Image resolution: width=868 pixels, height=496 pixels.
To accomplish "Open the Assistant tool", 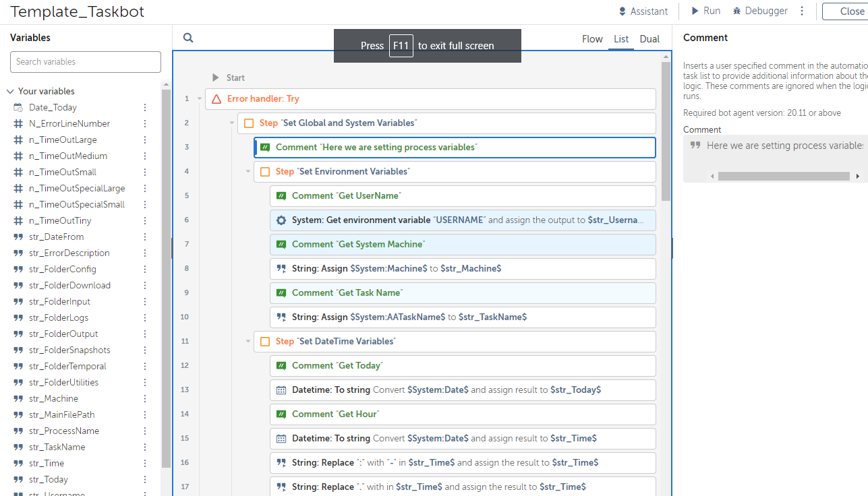I will (643, 11).
